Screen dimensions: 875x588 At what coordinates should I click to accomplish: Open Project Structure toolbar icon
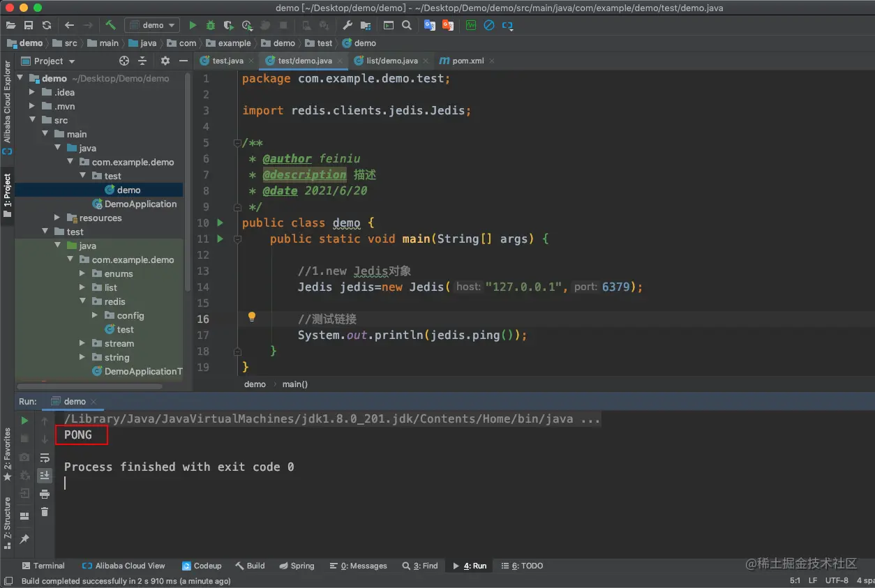coord(366,25)
